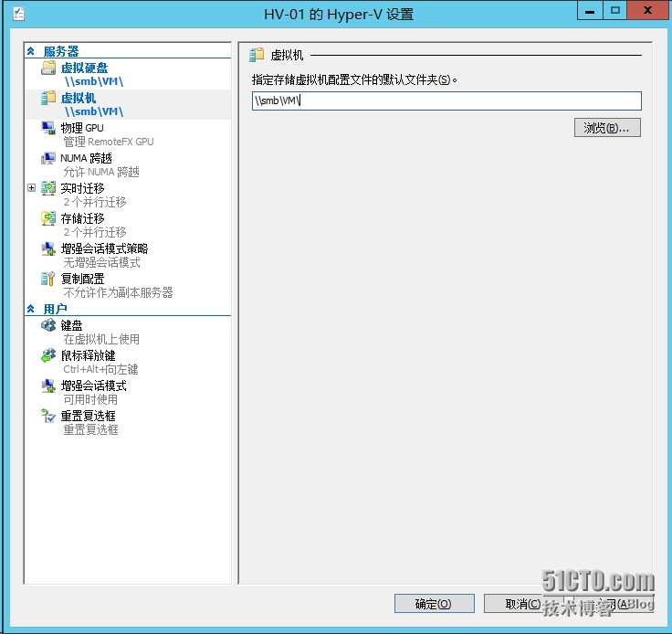The height and width of the screenshot is (634, 672).
Task: Click the 不允许作为副本服务器 subtitle
Action: click(x=118, y=292)
